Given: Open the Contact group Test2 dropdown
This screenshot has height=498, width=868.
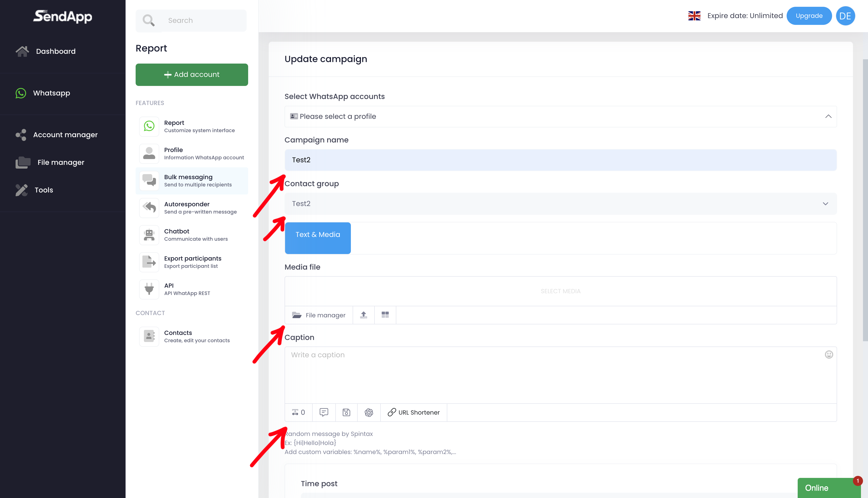Looking at the screenshot, I should [560, 204].
